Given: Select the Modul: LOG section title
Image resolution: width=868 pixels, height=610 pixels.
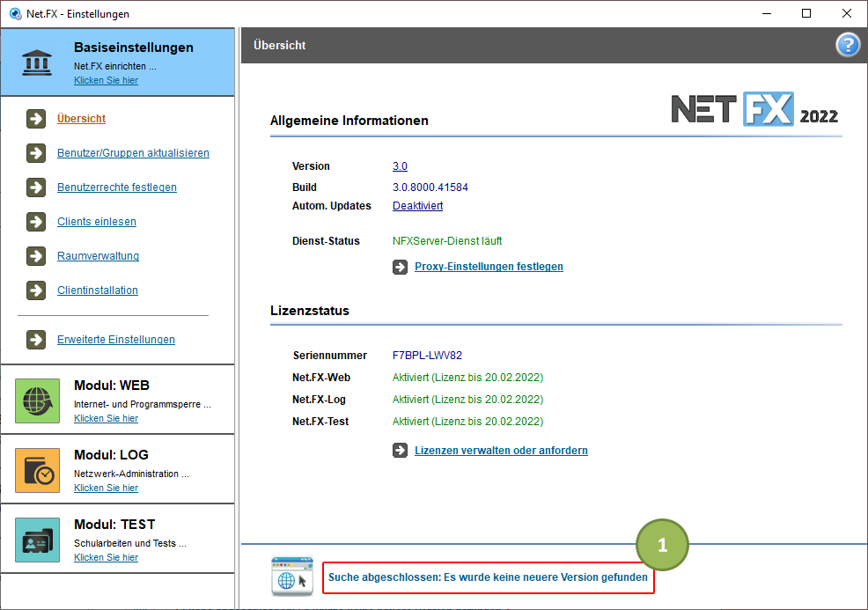Looking at the screenshot, I should (x=111, y=455).
